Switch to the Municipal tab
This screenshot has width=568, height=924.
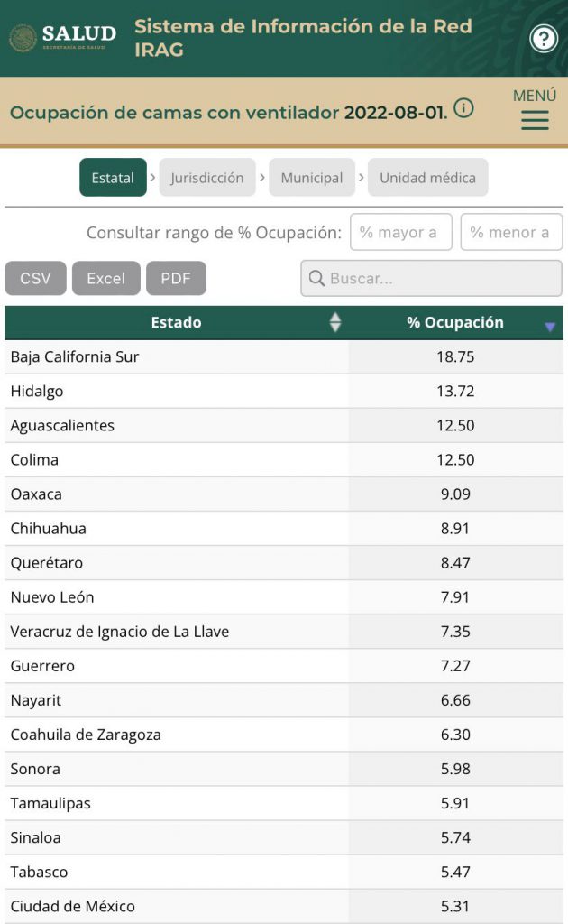312,178
